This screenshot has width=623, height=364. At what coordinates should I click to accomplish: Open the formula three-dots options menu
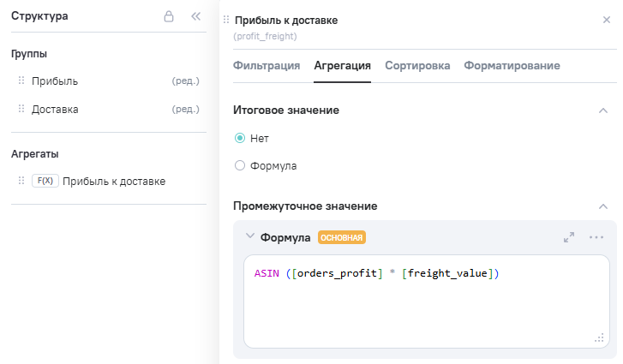596,237
